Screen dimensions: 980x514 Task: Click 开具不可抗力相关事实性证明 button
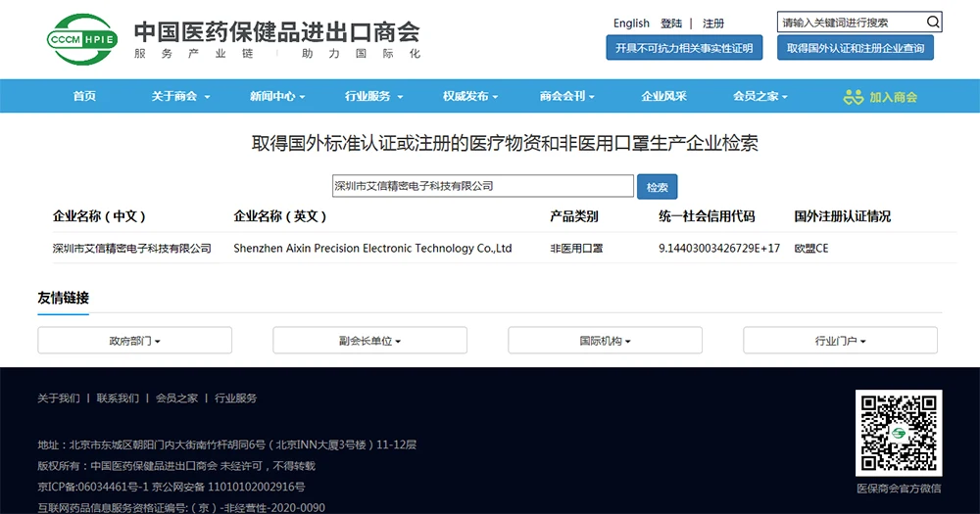point(684,48)
